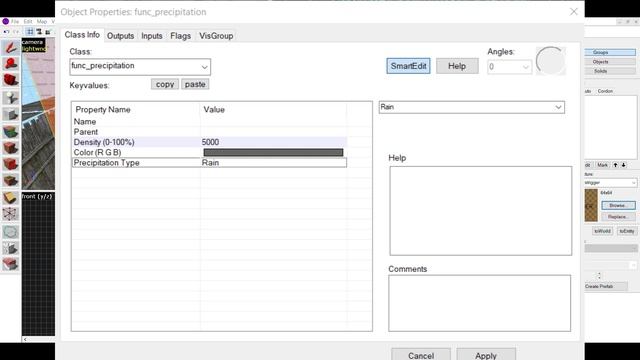Click the toEntity button
Screen dimensions: 640x360
627,231
